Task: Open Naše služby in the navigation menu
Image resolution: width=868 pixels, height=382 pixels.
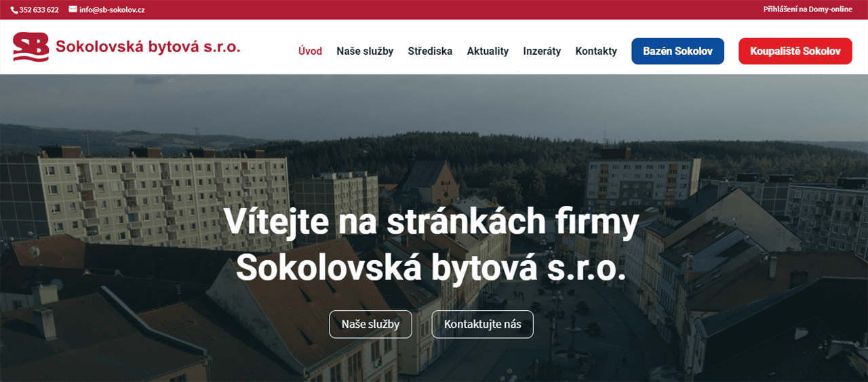Action: pyautogui.click(x=365, y=51)
